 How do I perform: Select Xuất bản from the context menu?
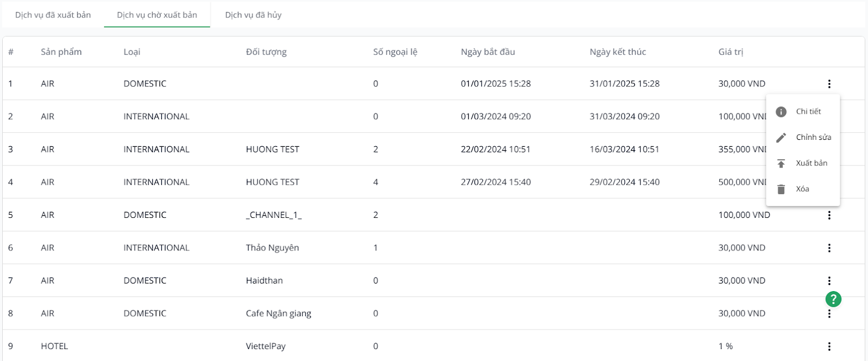tap(812, 163)
